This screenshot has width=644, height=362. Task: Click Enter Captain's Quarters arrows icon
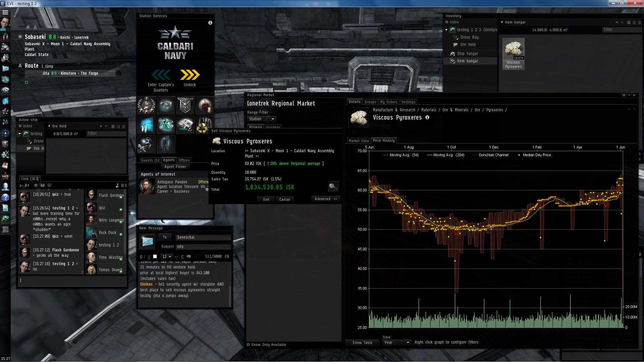coord(161,75)
